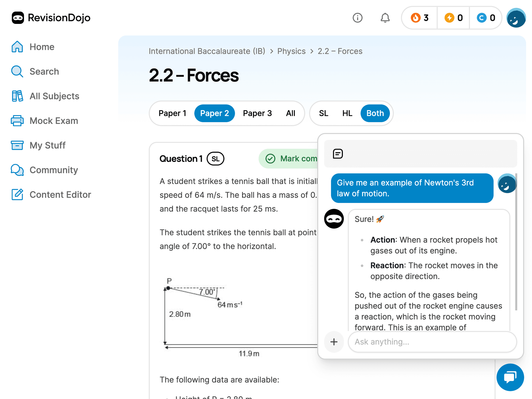Toggle Both SL and HL filter
This screenshot has height=399, width=532.
pyautogui.click(x=375, y=113)
